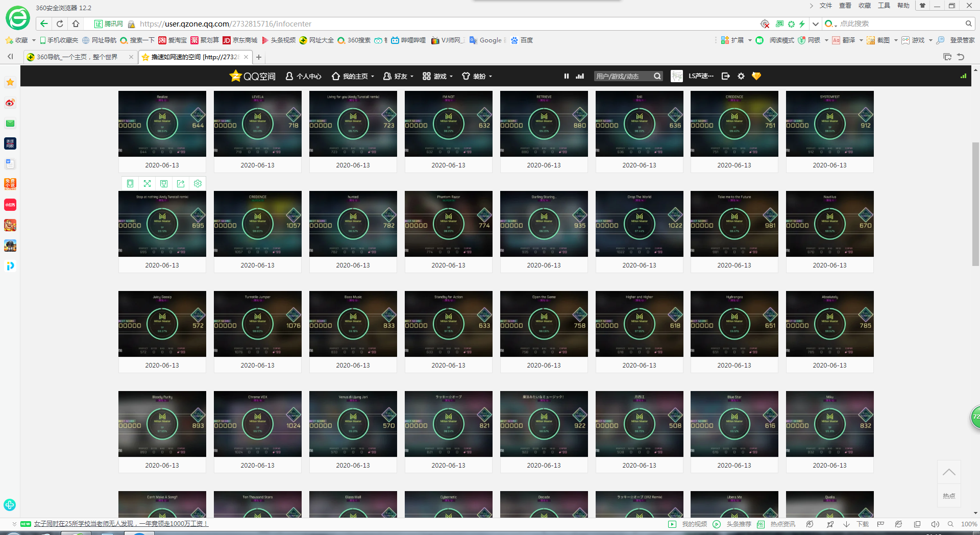Click the 热点 hot topics button
Viewport: 980px width, 535px height.
coord(949,496)
